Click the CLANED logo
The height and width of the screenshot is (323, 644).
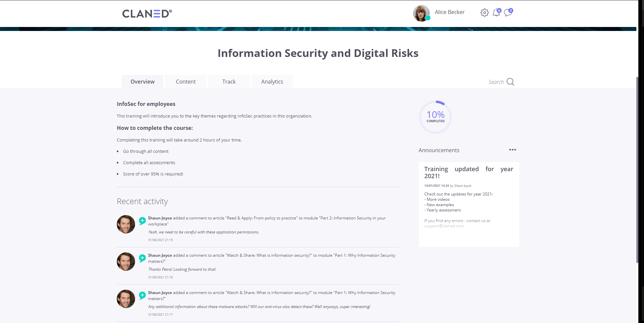point(147,13)
